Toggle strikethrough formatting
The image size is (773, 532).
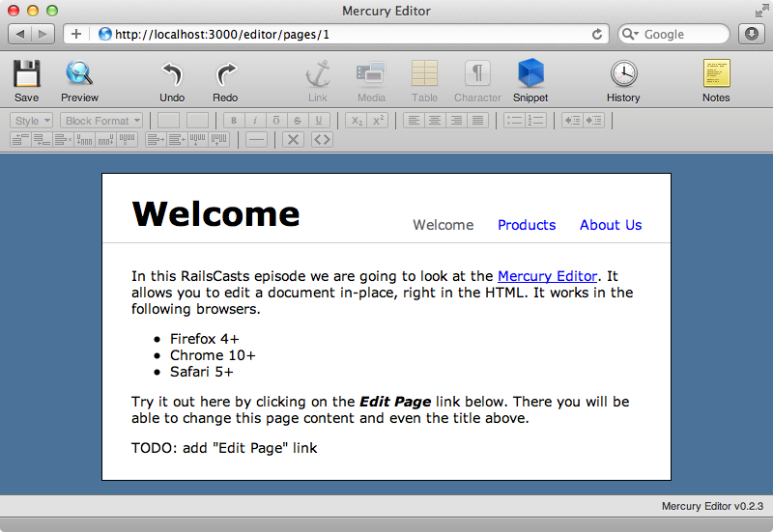tap(298, 121)
